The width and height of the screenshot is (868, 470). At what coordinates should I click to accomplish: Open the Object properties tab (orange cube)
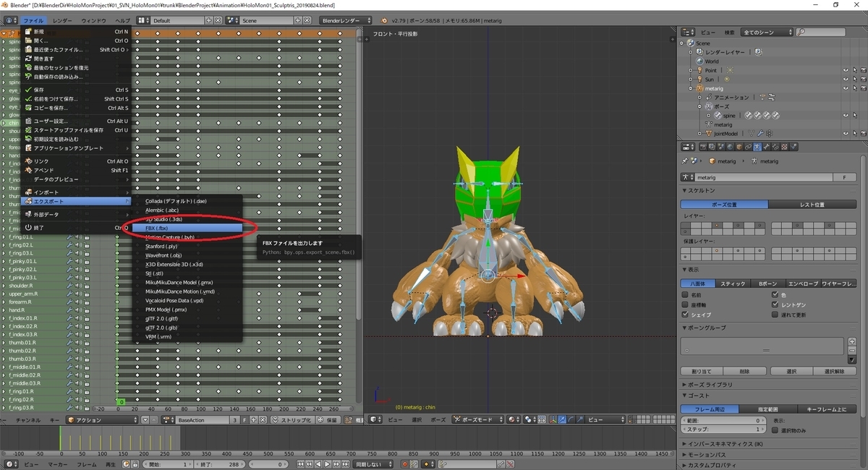coord(739,147)
